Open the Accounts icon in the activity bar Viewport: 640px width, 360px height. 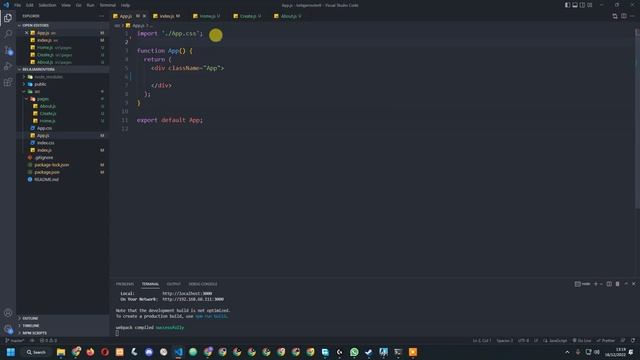tap(8, 313)
